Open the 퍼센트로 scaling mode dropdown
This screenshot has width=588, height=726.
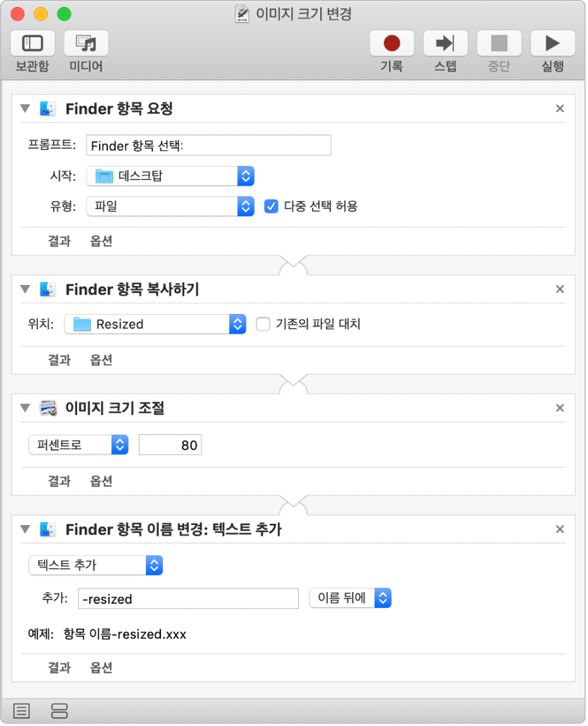tap(78, 445)
